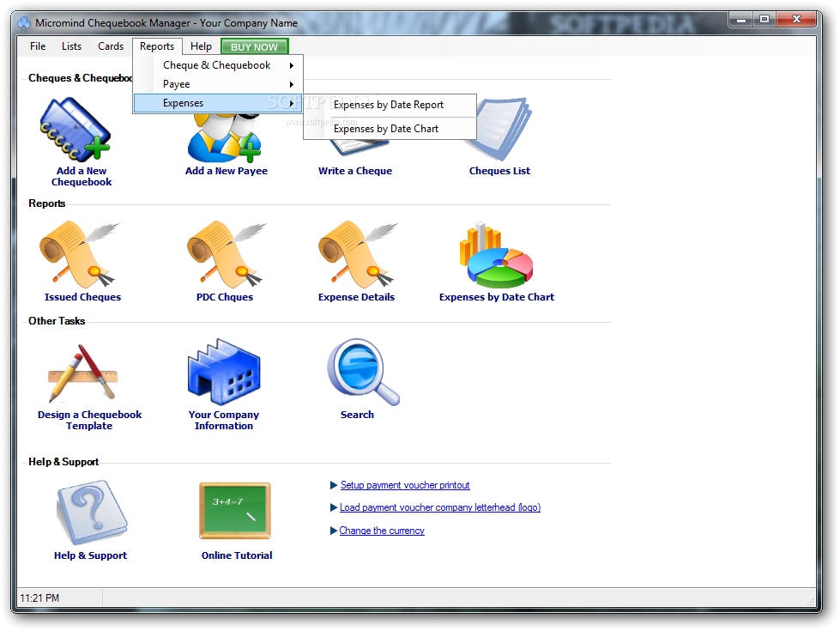Open the Issued Cheques scroll icon
Viewport: 840px width, 631px height.
[x=79, y=254]
